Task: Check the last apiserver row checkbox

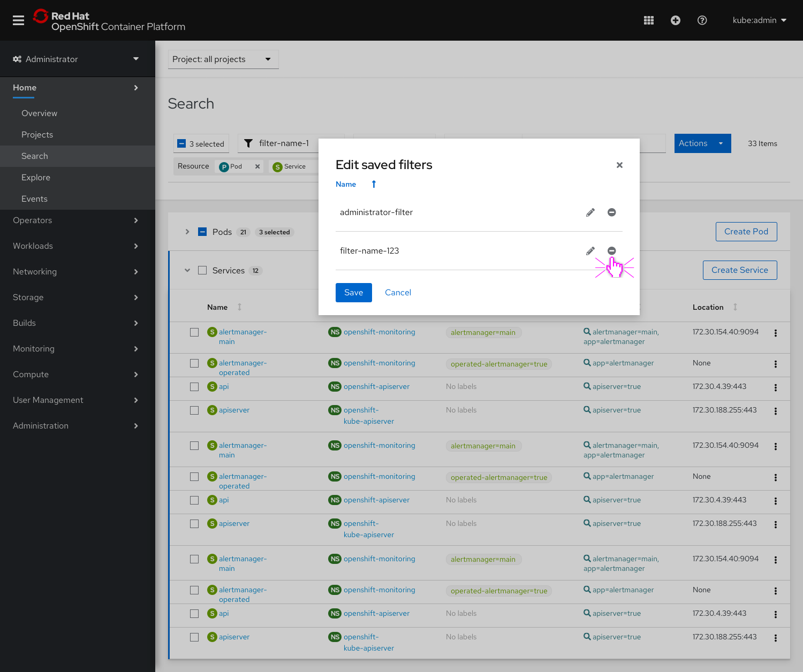Action: (x=194, y=637)
